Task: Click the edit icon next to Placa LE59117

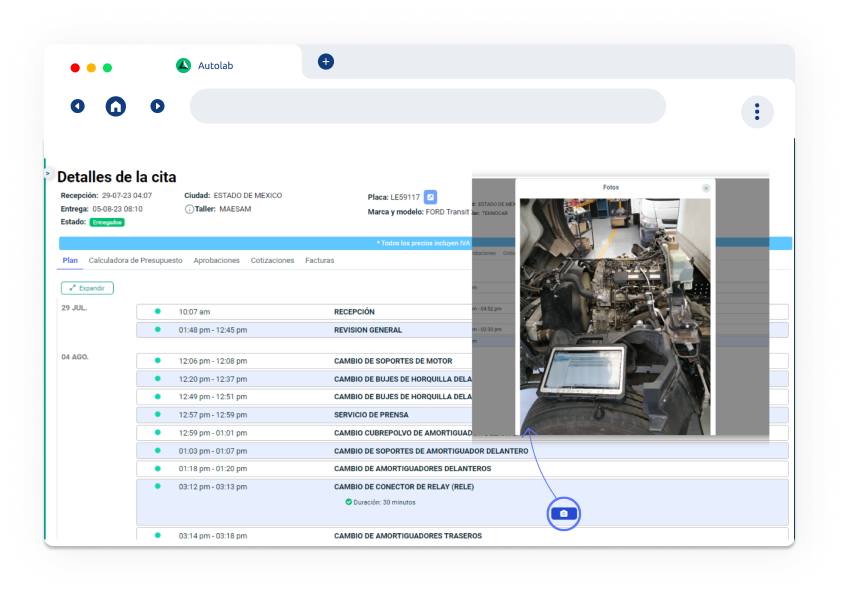Action: coord(430,196)
